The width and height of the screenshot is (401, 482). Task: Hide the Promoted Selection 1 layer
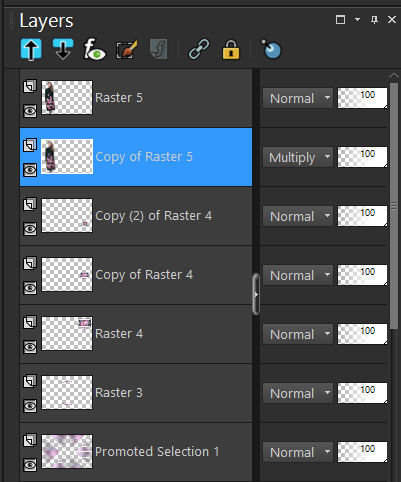[30, 464]
